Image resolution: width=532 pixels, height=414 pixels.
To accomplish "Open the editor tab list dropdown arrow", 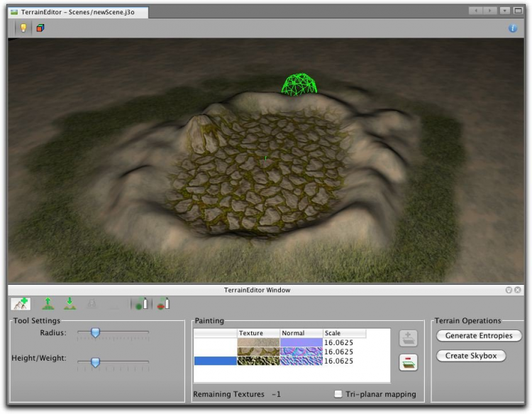I will pyautogui.click(x=504, y=11).
